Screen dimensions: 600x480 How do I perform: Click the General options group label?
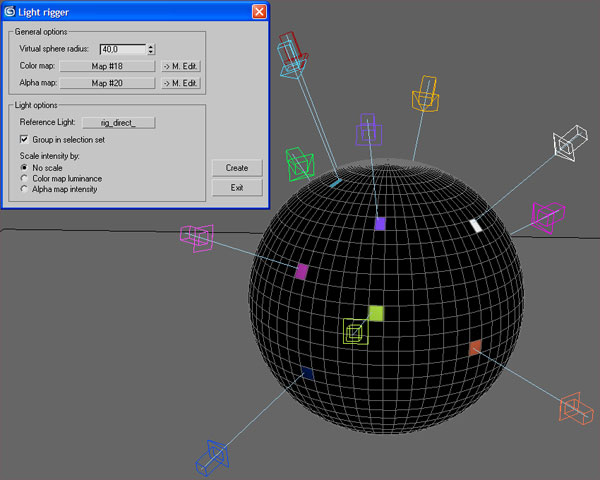[x=41, y=32]
